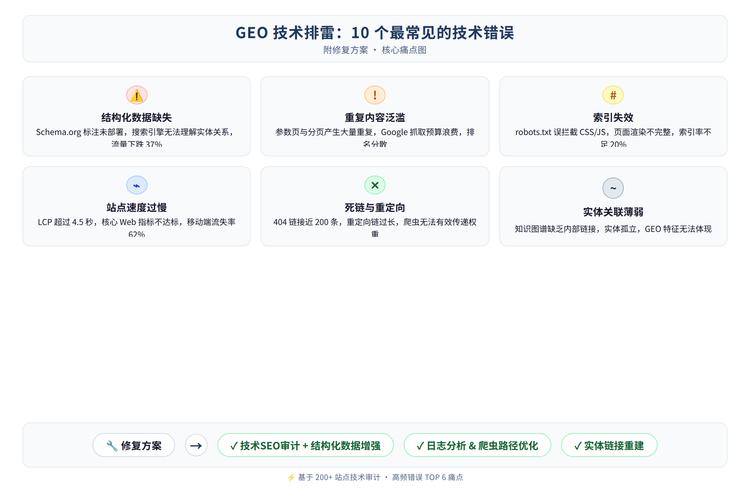Viewport: 750px width, 500px height.
Task: Click the footer text 基于 200+ 站点技术审计
Action: tap(339, 477)
